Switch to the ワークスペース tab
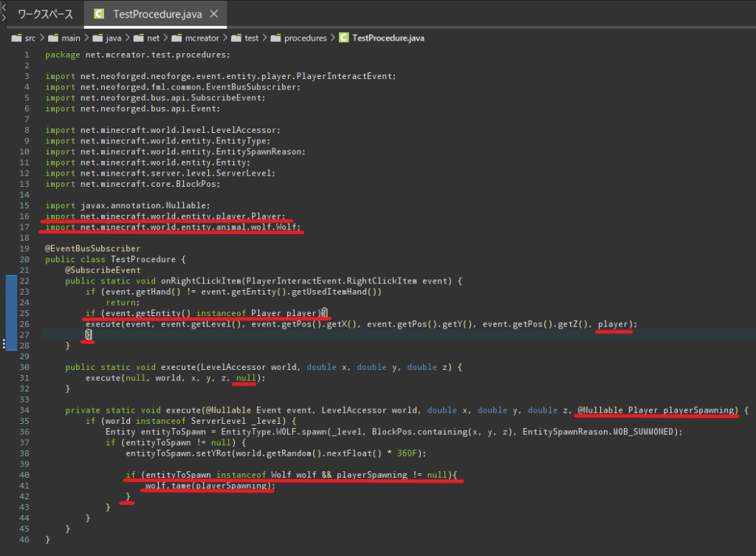The height and width of the screenshot is (556, 756). (44, 14)
